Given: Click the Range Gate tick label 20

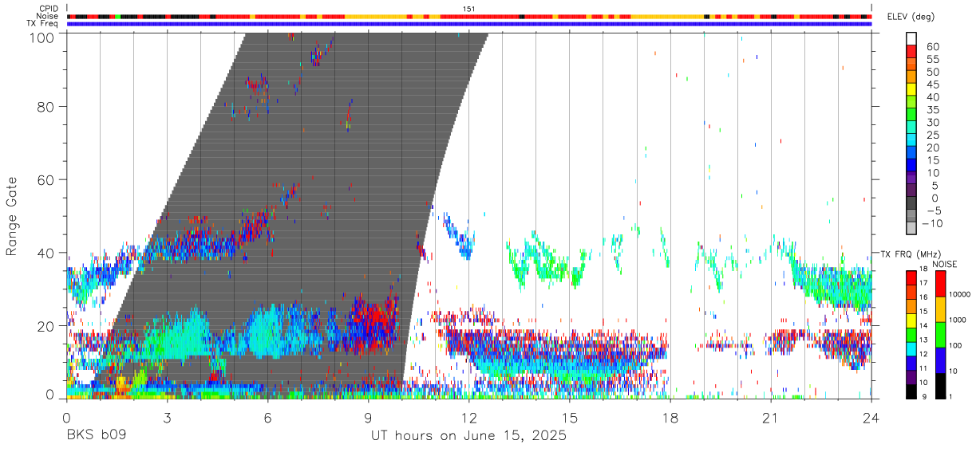Looking at the screenshot, I should point(46,326).
